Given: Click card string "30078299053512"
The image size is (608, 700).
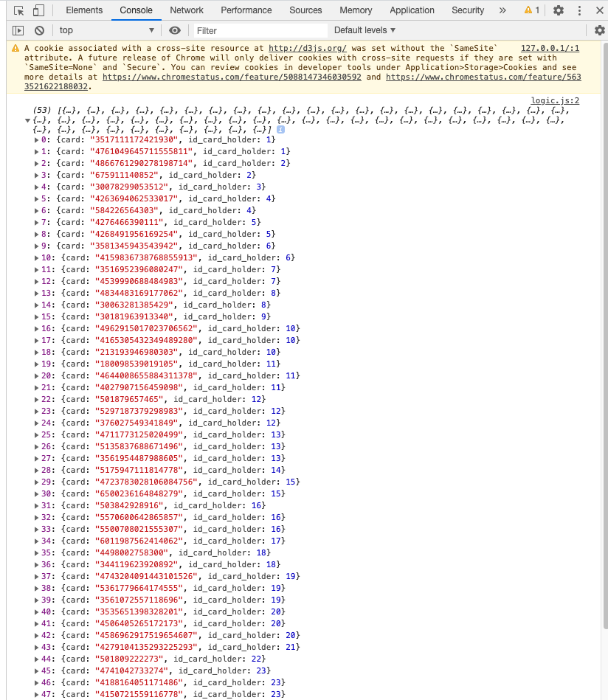Looking at the screenshot, I should [x=129, y=187].
